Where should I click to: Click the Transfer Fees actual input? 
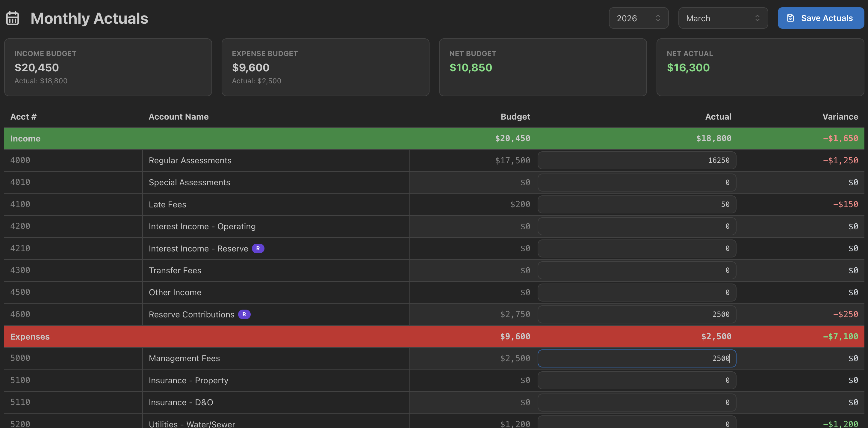636,270
